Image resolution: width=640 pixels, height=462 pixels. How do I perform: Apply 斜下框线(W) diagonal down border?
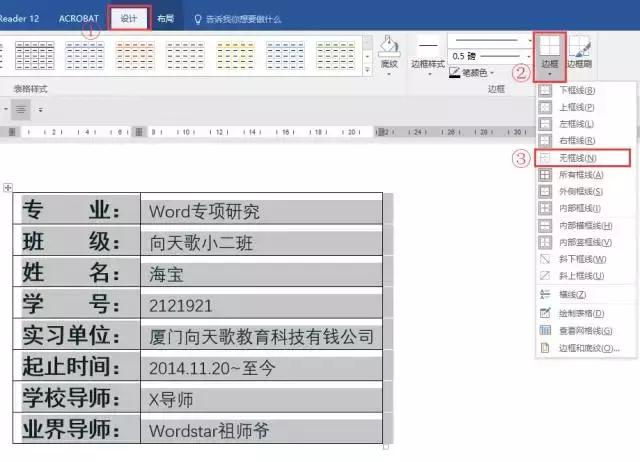[x=586, y=259]
